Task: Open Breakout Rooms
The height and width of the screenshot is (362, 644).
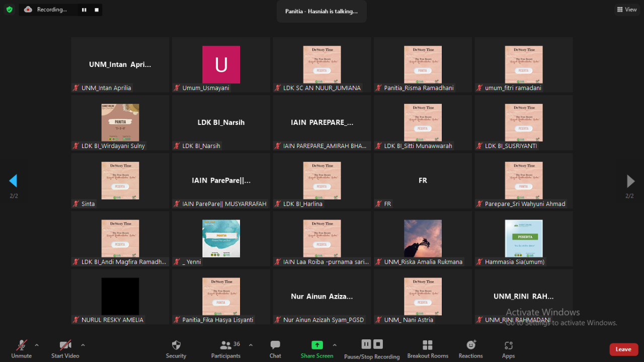Action: point(428,349)
